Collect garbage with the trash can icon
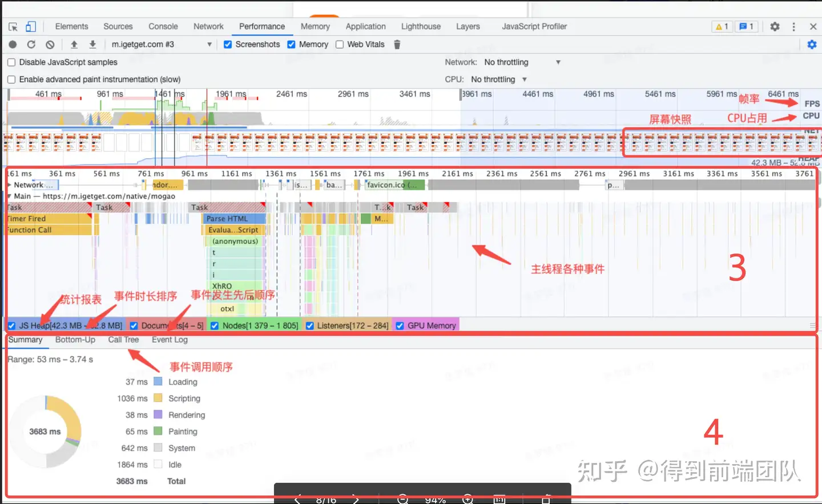822x504 pixels. tap(397, 45)
